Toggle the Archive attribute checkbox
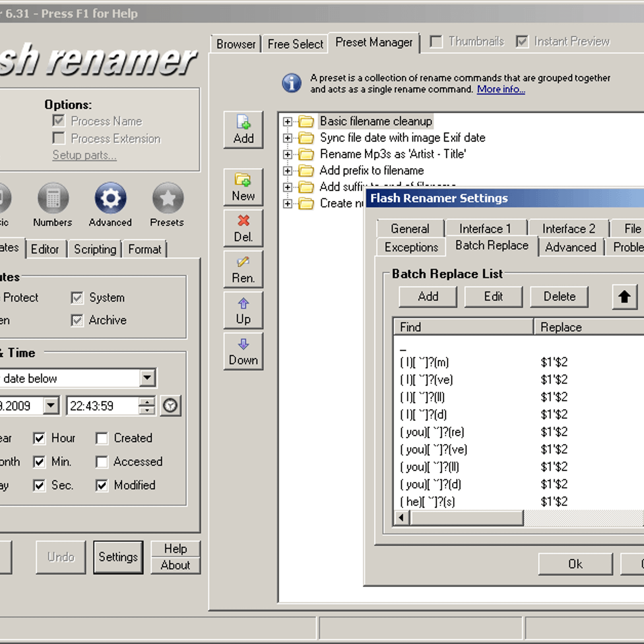The image size is (644, 644). [x=77, y=320]
